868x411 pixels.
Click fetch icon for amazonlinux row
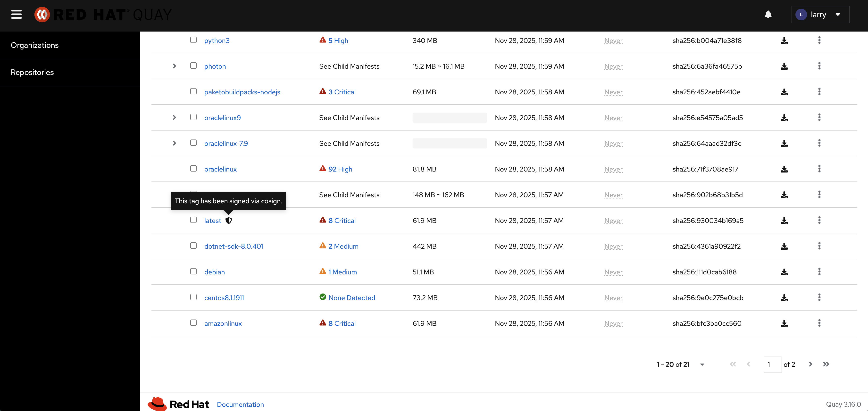(x=784, y=324)
